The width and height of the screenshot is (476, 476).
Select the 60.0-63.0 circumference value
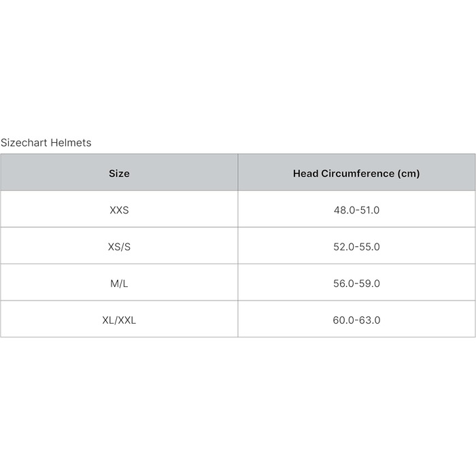356,320
